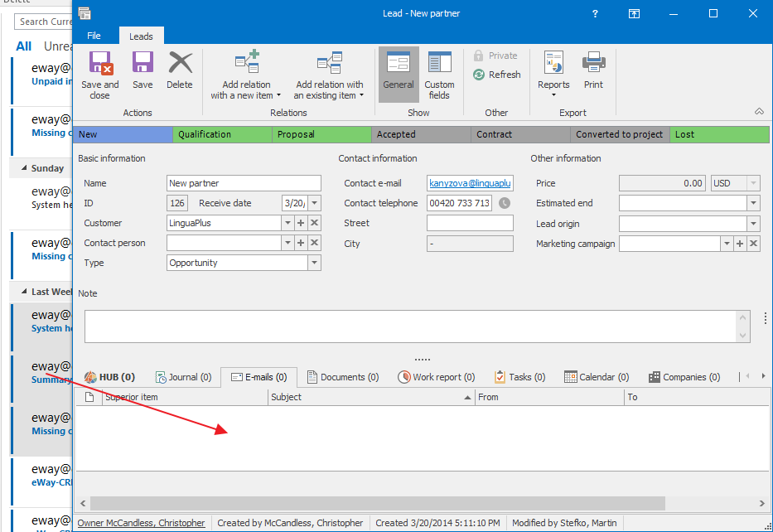
Task: Click the Outlook search box
Action: tap(43, 22)
